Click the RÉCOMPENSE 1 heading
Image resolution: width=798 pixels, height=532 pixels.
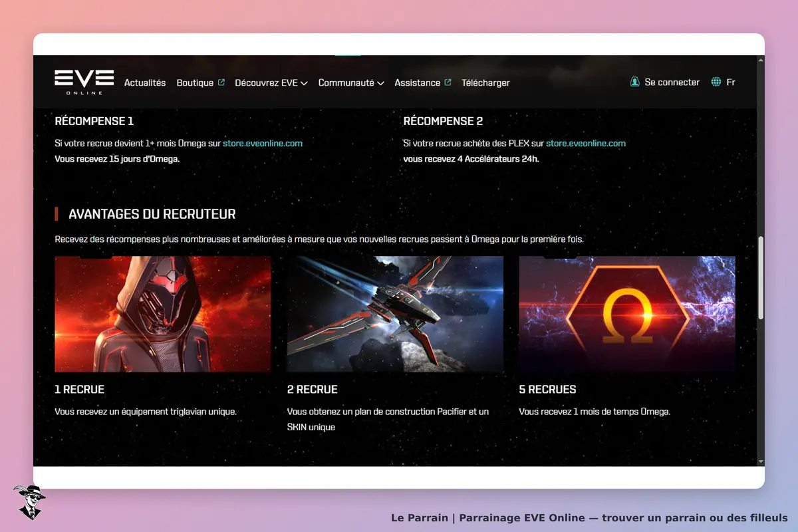click(x=94, y=121)
